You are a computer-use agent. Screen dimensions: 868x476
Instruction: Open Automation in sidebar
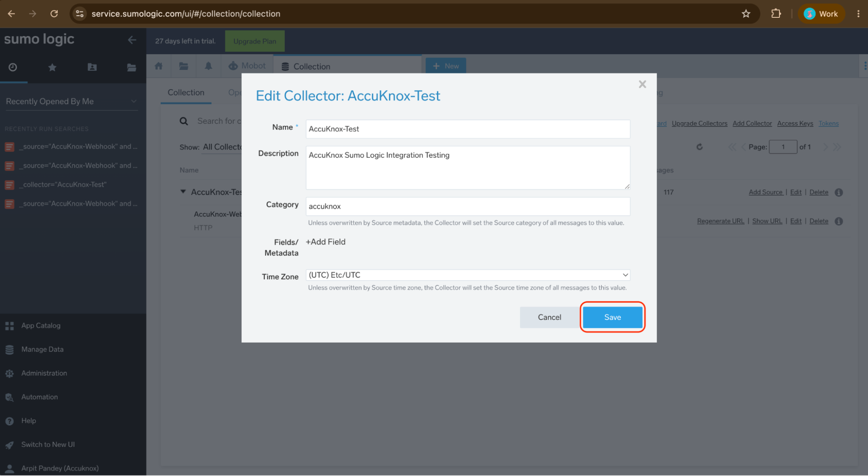[x=40, y=397]
